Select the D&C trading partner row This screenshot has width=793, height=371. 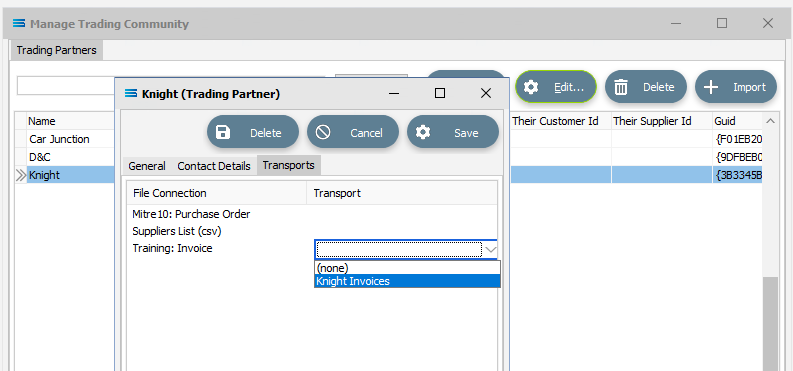click(x=71, y=157)
